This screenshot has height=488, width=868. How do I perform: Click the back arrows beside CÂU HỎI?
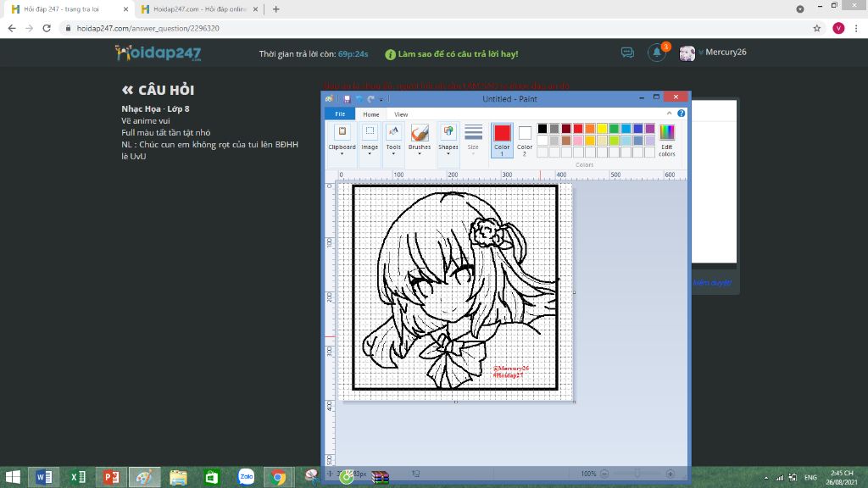pos(127,90)
